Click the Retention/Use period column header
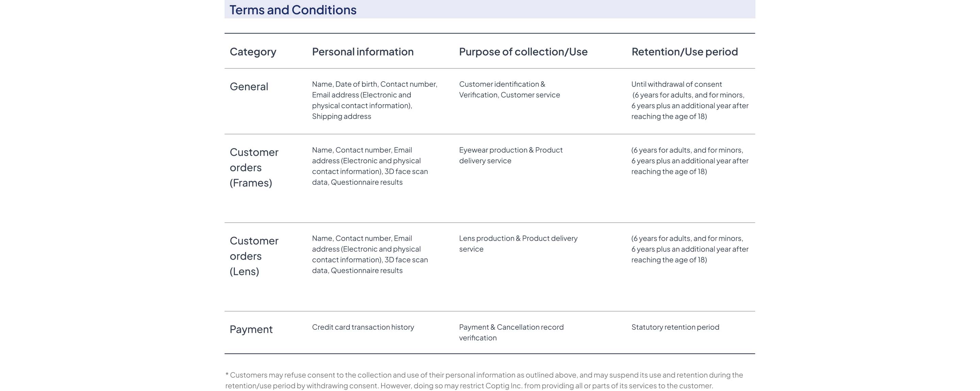Screen dimensions: 980x391 (x=684, y=51)
